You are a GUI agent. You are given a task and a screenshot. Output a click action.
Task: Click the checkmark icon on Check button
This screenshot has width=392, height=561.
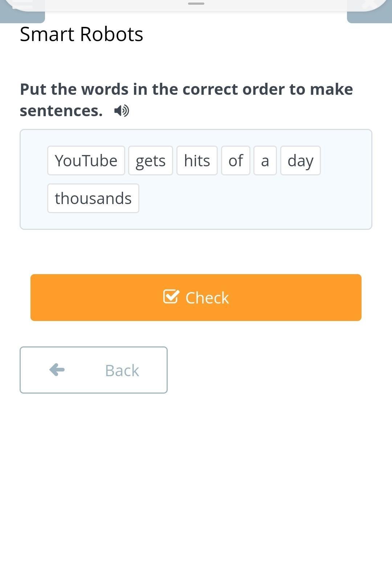point(171,297)
